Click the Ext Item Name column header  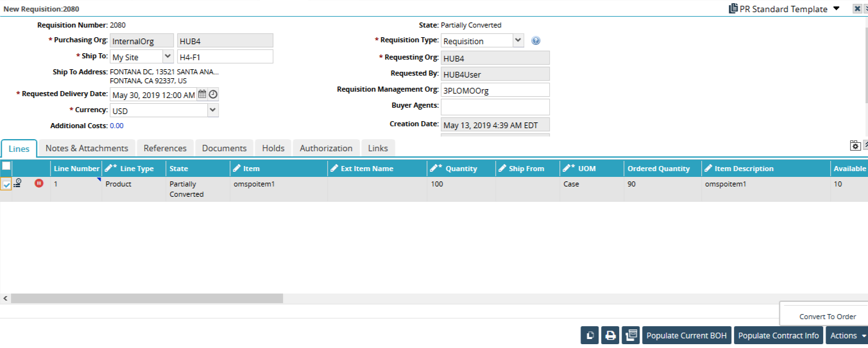377,169
